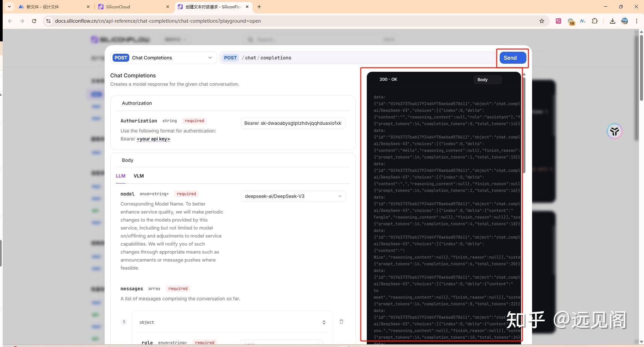This screenshot has height=347, width=644.
Task: Open the Chrome three-dot menu
Action: click(x=637, y=21)
